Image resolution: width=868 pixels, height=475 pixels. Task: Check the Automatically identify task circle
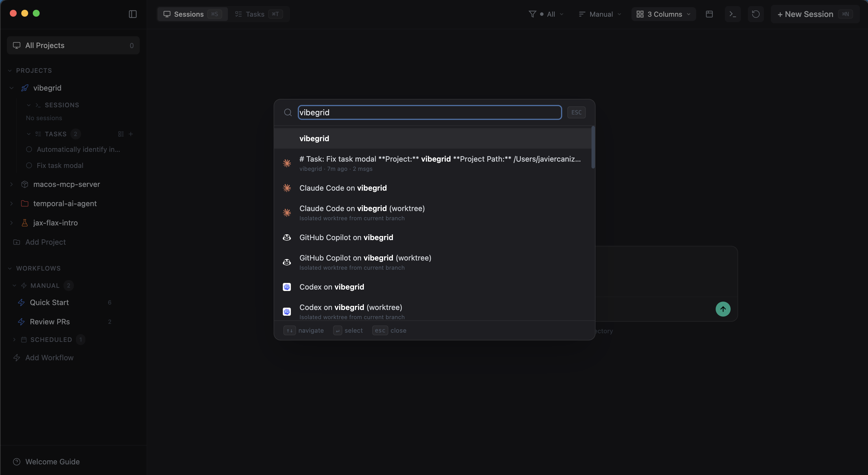pyautogui.click(x=29, y=149)
